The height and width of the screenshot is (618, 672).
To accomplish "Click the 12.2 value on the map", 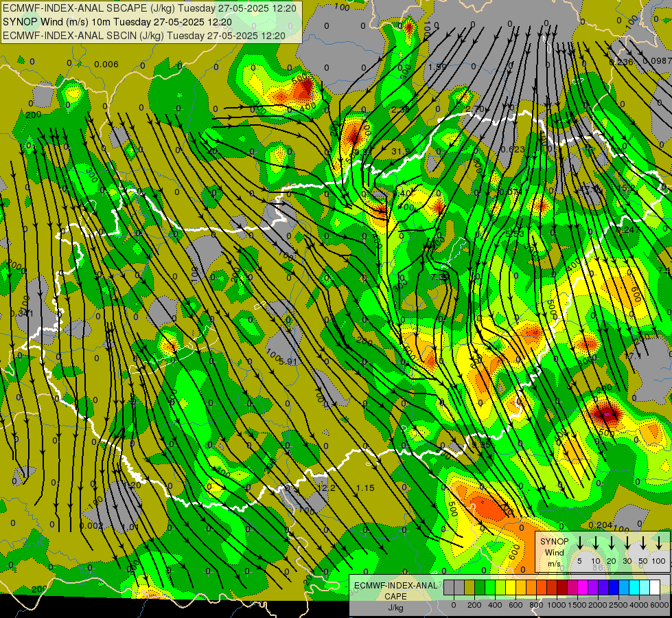I will coord(327,488).
